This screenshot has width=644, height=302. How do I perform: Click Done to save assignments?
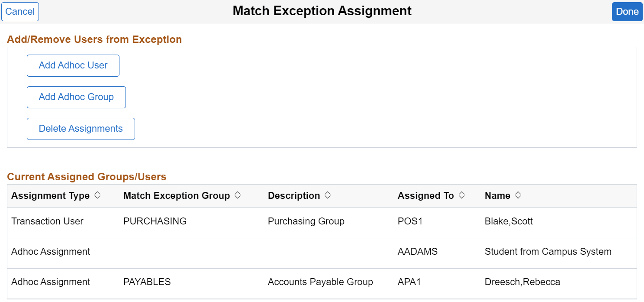coord(627,11)
